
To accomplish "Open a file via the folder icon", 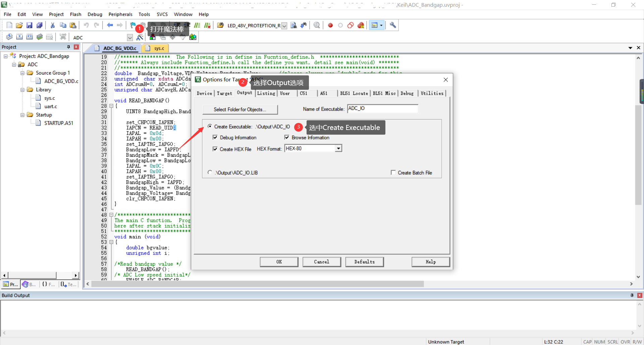I will (19, 25).
